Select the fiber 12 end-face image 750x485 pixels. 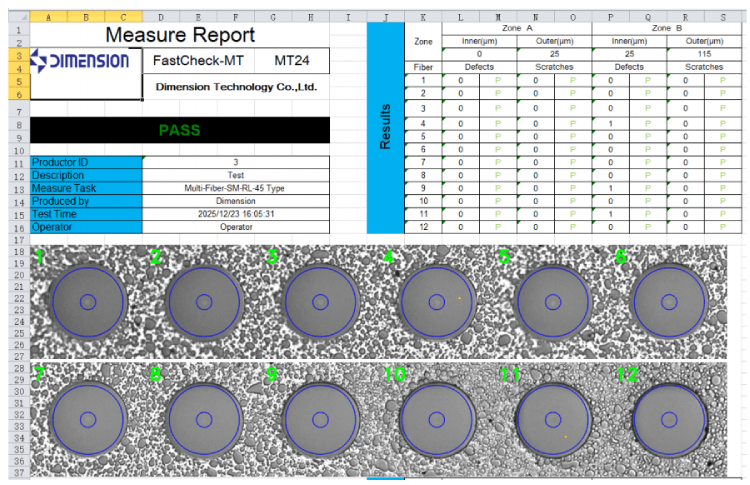(668, 420)
